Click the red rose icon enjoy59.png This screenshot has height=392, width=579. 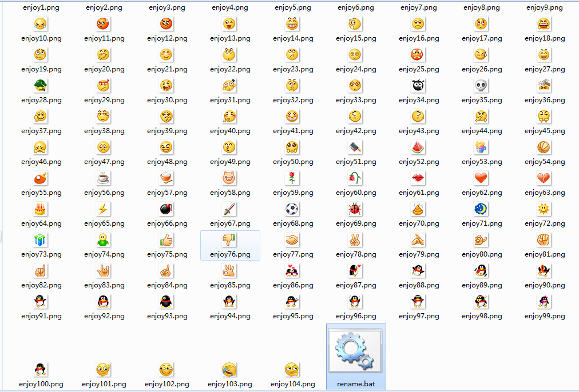coord(292,178)
